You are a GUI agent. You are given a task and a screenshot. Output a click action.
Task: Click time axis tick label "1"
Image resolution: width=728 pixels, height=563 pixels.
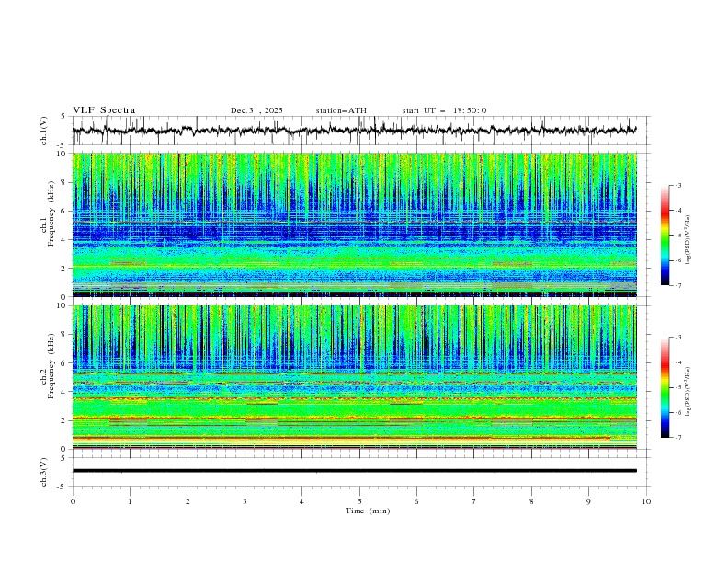click(x=130, y=501)
